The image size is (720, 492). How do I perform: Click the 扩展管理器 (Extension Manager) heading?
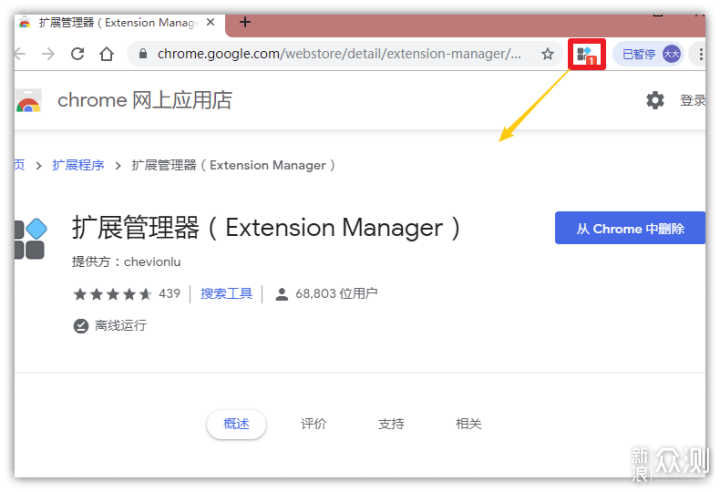click(266, 227)
